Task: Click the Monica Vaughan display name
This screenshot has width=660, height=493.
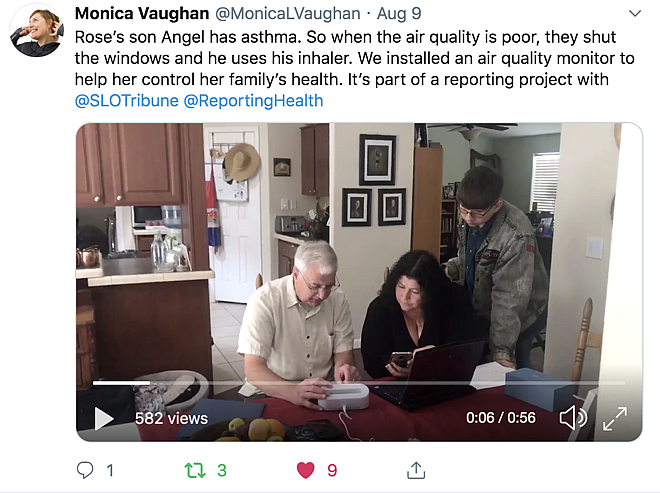Action: (x=142, y=13)
